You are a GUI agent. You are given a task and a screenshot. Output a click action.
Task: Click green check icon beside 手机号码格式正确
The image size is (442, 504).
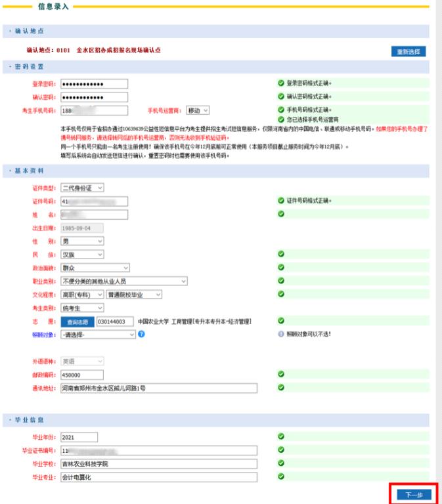281,110
